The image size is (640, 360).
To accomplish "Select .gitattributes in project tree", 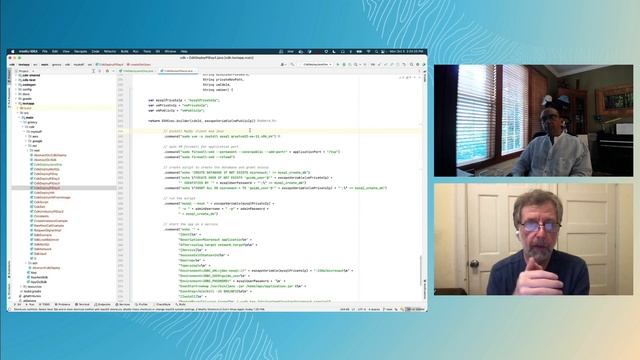I will [32, 296].
